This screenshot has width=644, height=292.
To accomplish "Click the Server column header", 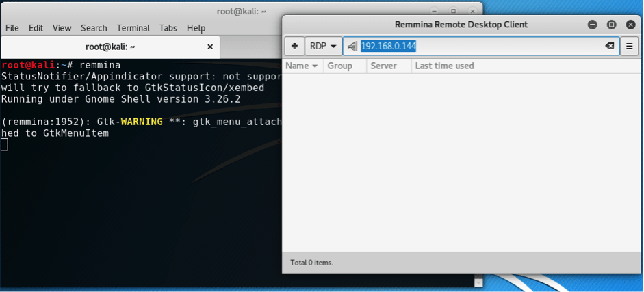I will click(383, 66).
